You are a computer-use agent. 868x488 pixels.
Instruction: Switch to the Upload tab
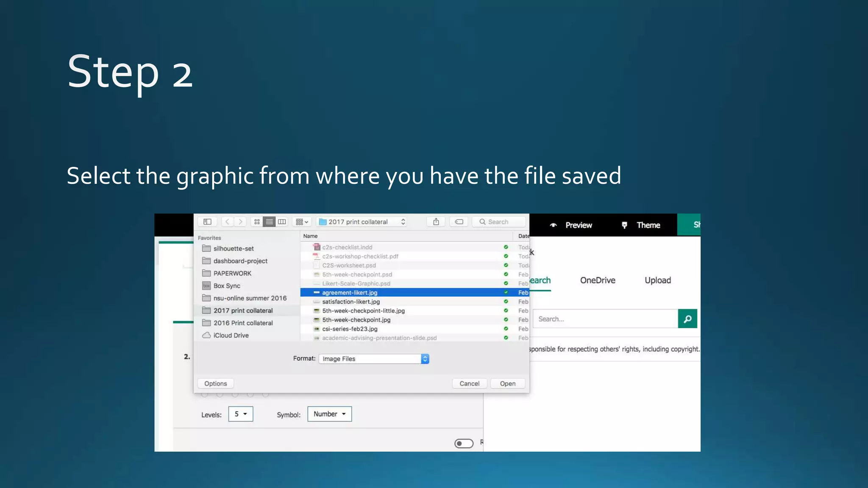click(657, 280)
